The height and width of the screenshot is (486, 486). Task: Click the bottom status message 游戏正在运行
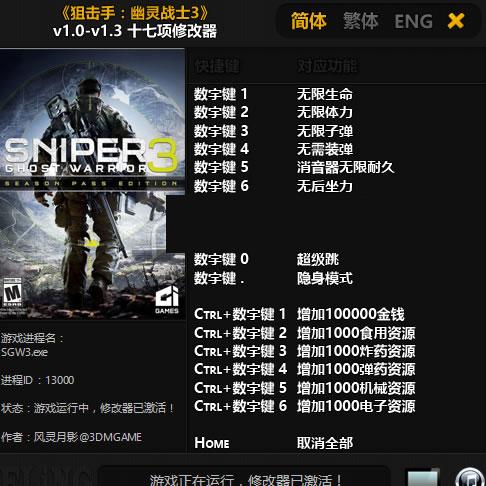[x=245, y=481]
